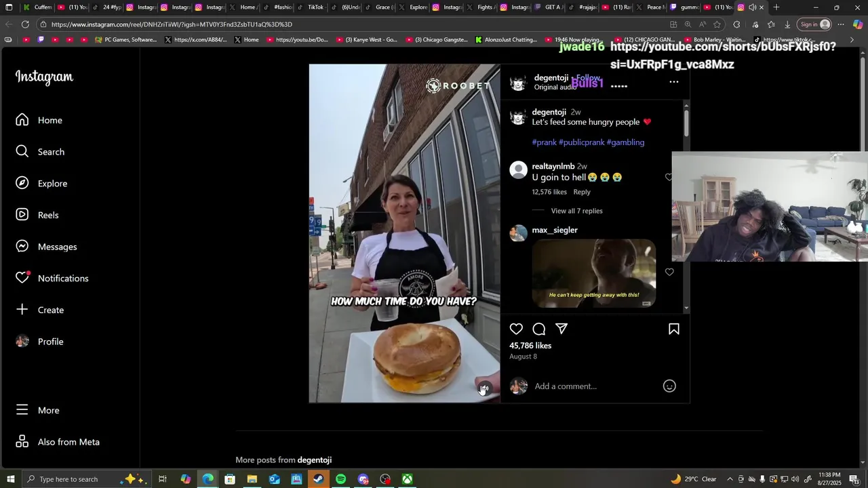Open a new browser tab
This screenshot has height=488, width=868.
776,7
